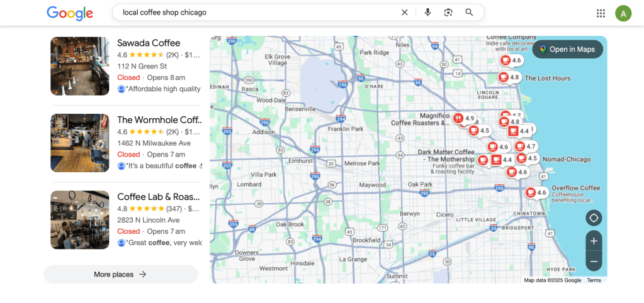644x303 pixels.
Task: Click the "O'HARE" map label
Action: [x=374, y=87]
